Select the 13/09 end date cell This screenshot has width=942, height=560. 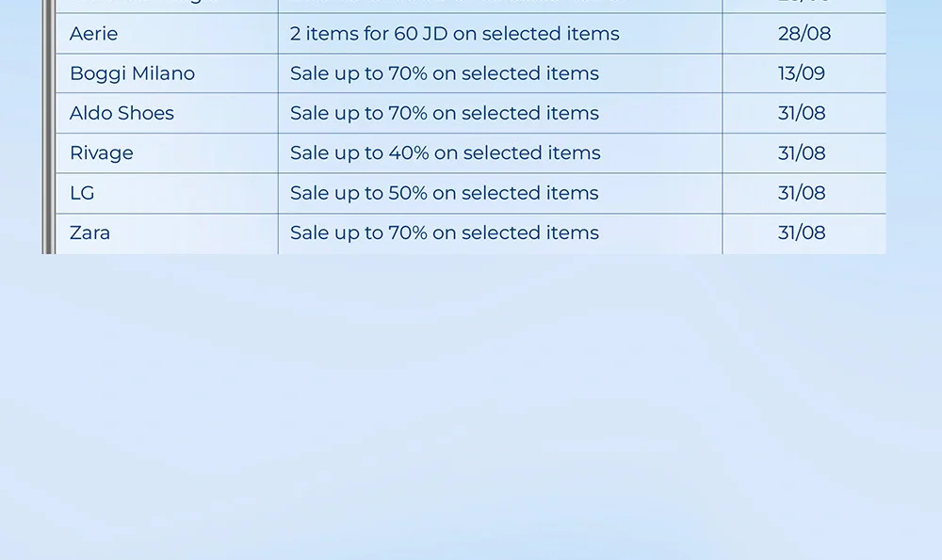(802, 73)
